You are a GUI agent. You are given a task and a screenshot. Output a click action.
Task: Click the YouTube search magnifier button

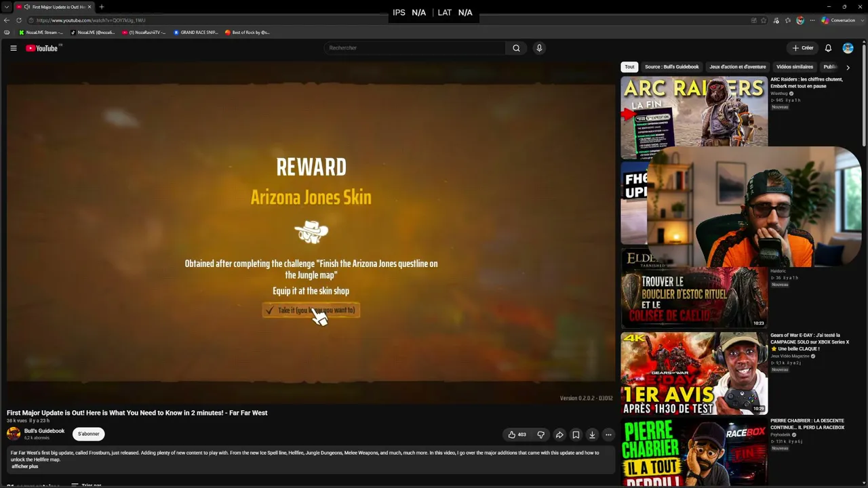[x=516, y=48]
